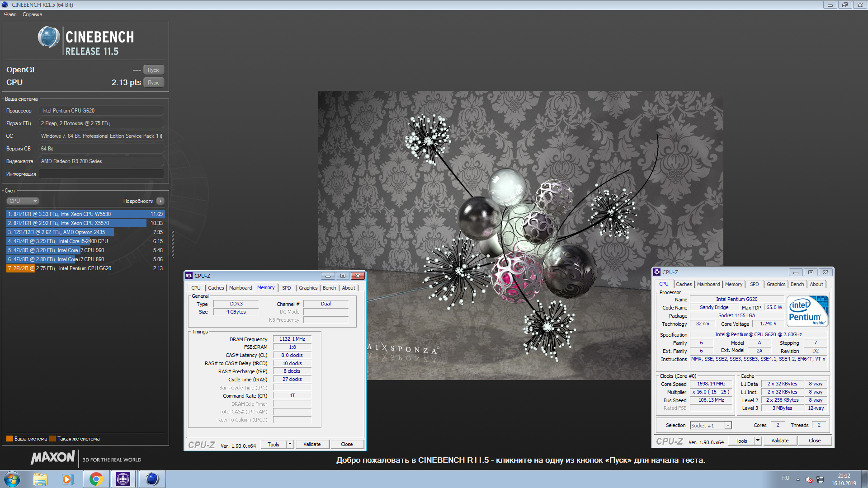The height and width of the screenshot is (488, 868).
Task: Click the Информация input field
Action: click(x=102, y=174)
